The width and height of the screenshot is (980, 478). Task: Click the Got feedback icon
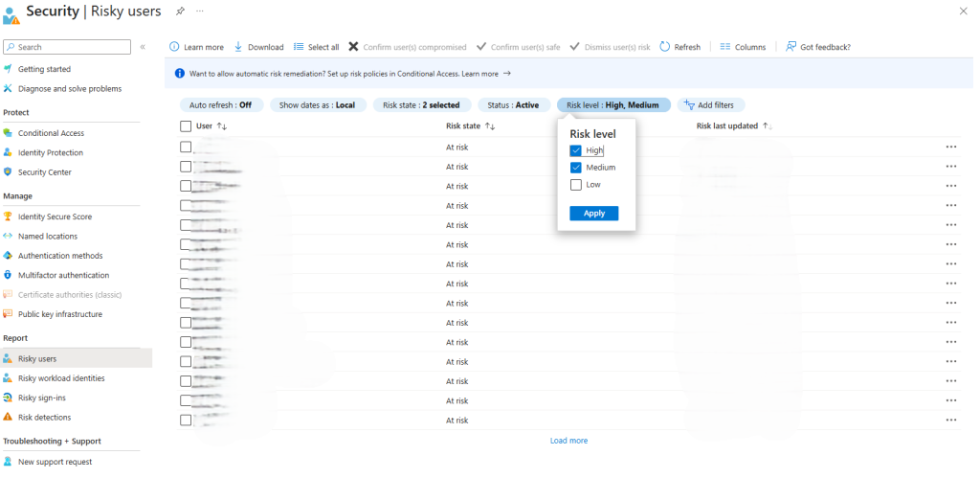[791, 47]
